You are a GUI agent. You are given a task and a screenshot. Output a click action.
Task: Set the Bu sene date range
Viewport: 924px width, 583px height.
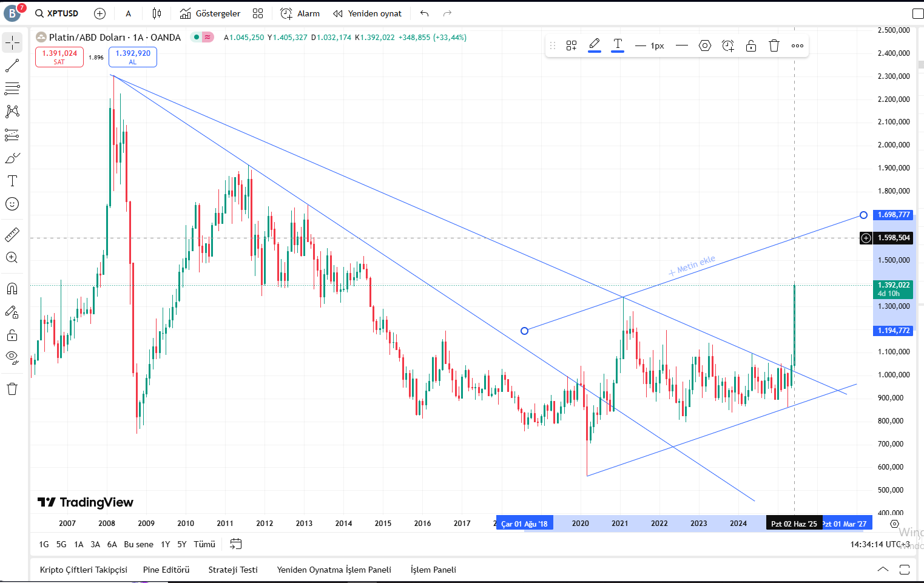(x=138, y=544)
